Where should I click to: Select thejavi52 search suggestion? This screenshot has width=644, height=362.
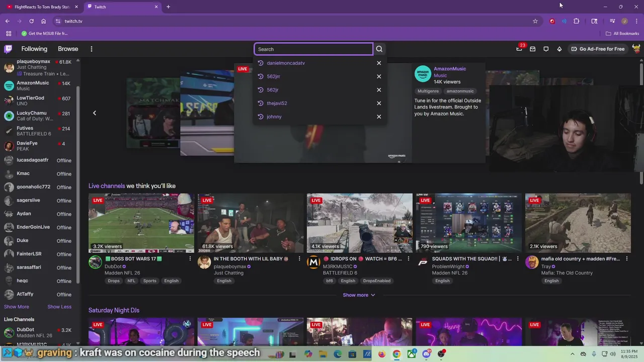pyautogui.click(x=277, y=103)
